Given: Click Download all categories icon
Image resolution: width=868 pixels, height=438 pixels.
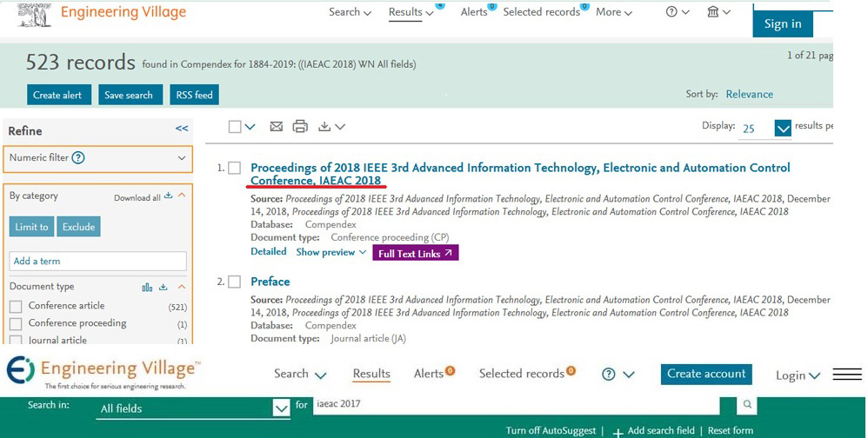Looking at the screenshot, I should pos(169,196).
